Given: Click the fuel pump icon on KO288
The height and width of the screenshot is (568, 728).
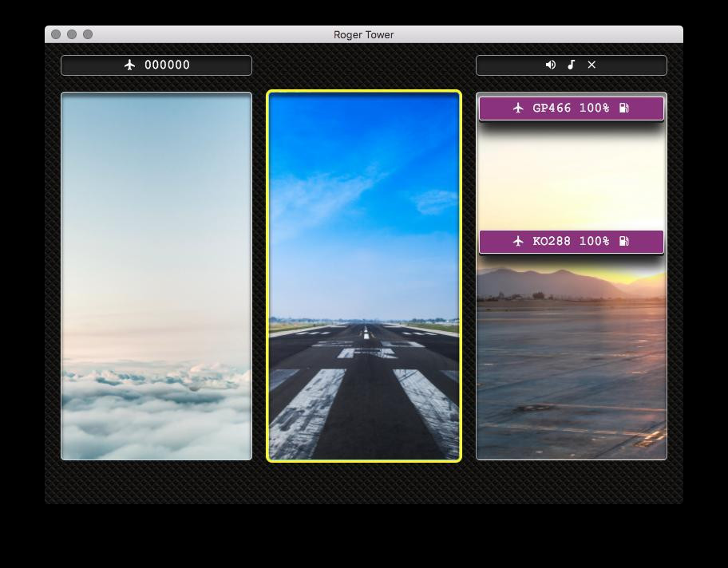Looking at the screenshot, I should (624, 241).
